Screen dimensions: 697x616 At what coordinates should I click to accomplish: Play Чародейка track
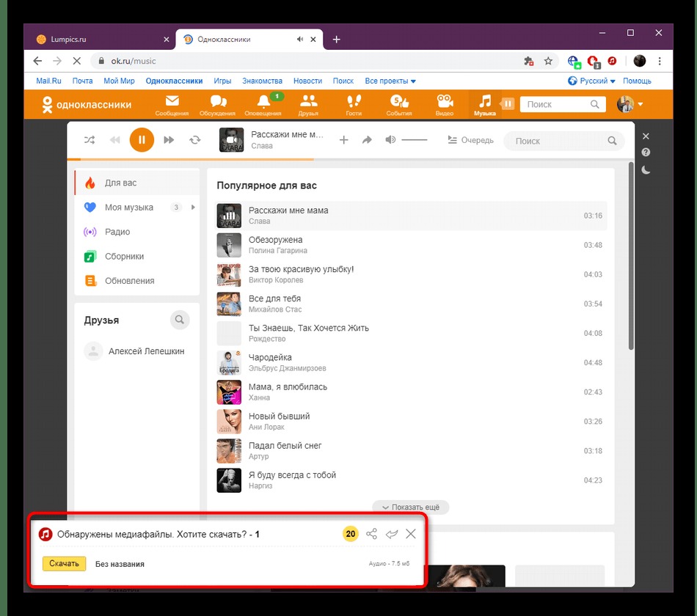point(411,363)
